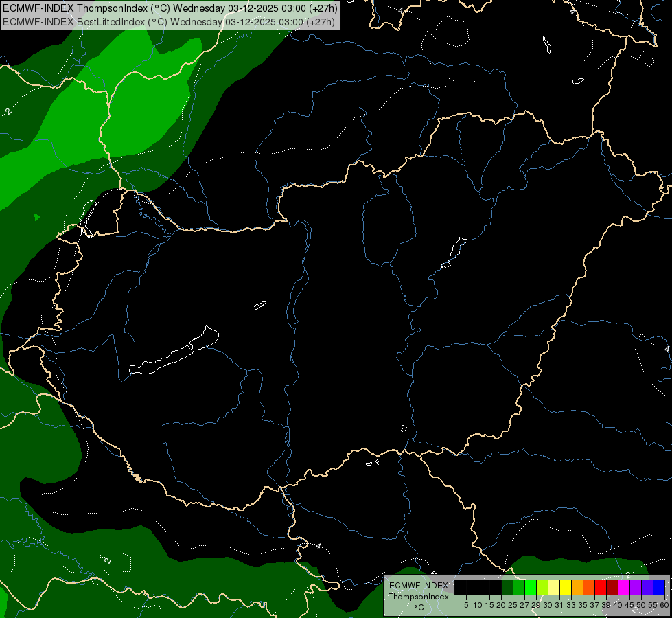Click the ThompsonIndex label in the legend
The image size is (672, 618).
pos(419,597)
